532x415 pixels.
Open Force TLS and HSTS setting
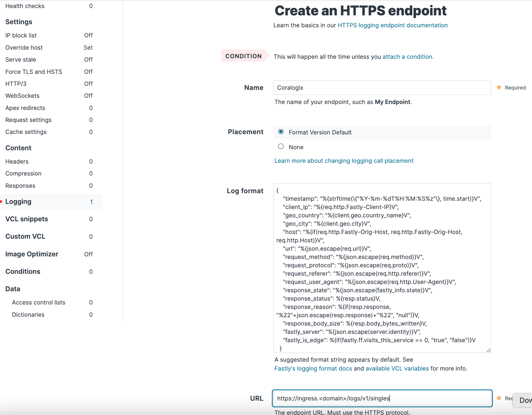pyautogui.click(x=49, y=72)
